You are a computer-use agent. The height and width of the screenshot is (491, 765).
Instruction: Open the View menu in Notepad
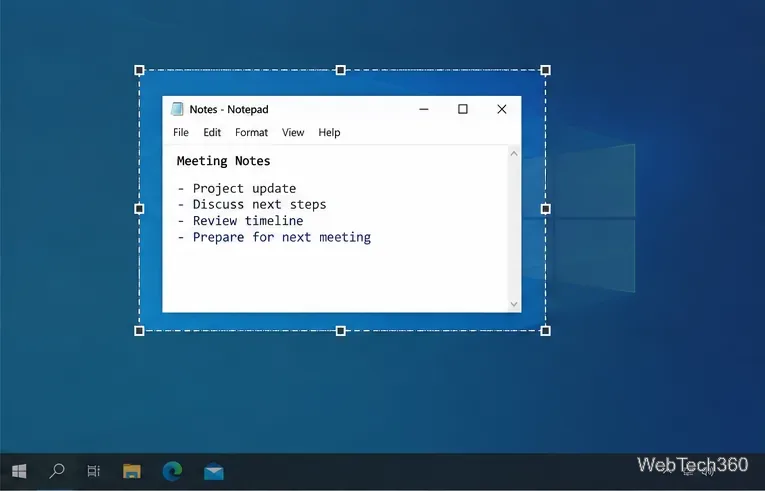tap(293, 132)
